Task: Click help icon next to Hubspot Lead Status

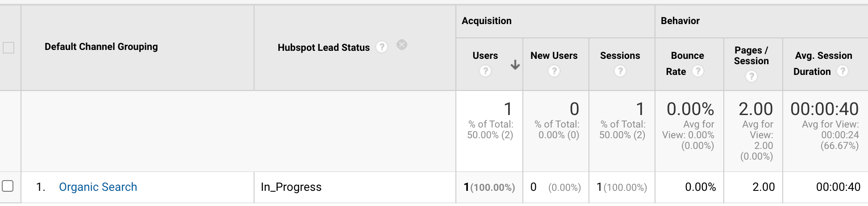Action: 381,47
